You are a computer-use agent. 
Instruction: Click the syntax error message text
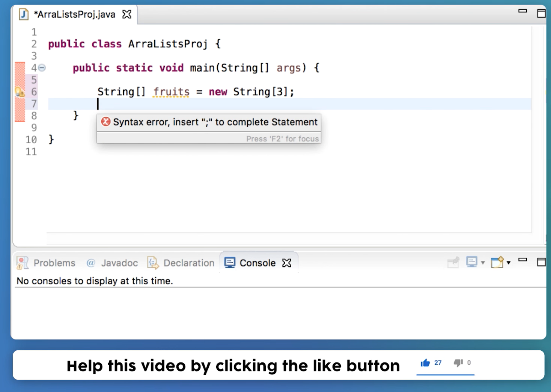pyautogui.click(x=215, y=122)
